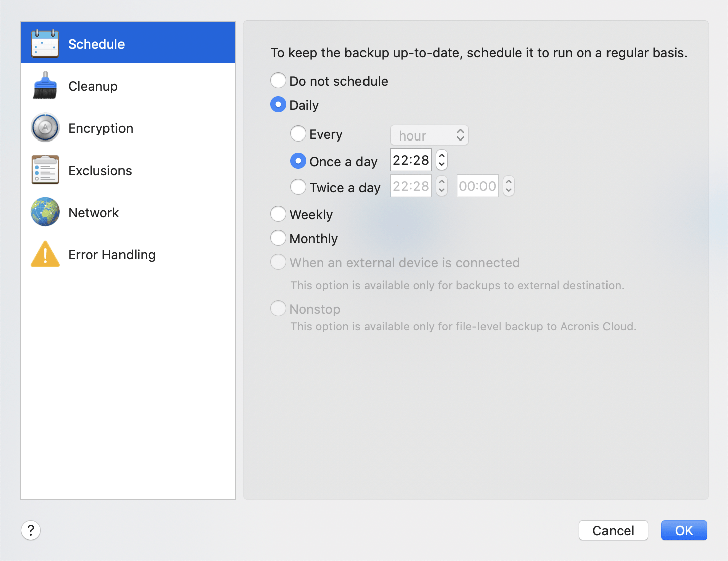Click the Error Handling warning icon

pyautogui.click(x=45, y=254)
